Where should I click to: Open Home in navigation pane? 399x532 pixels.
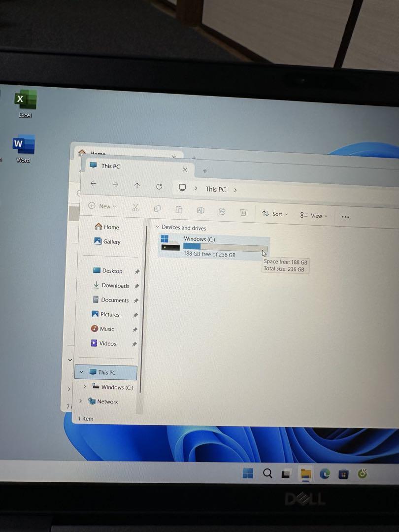tap(107, 227)
